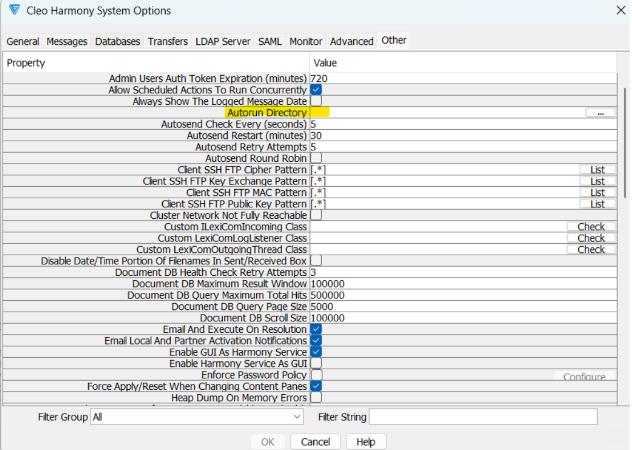Browse for Autorun Directory with ellipsis button
Image resolution: width=632 pixels, height=450 pixels.
click(x=601, y=113)
